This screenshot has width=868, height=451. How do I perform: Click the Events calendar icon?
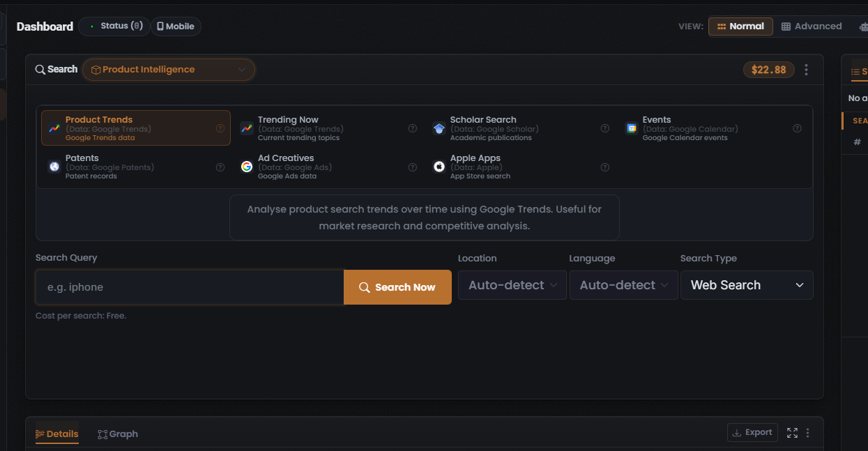pos(631,128)
